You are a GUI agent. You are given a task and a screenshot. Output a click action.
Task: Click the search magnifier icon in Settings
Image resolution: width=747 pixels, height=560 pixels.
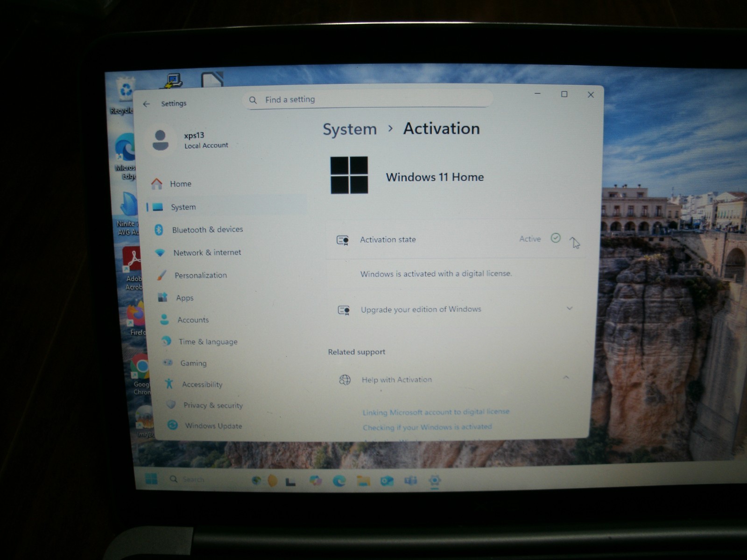tap(253, 100)
